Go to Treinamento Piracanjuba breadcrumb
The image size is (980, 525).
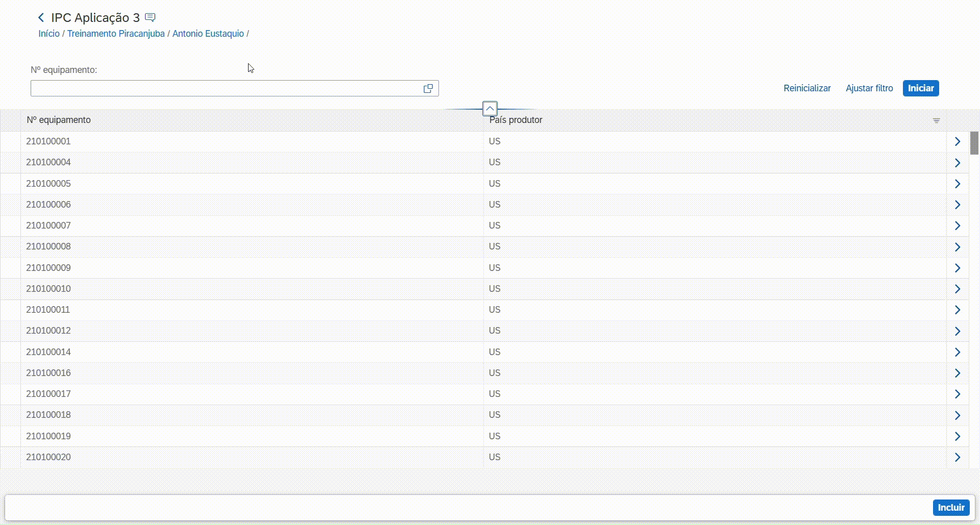click(x=116, y=34)
